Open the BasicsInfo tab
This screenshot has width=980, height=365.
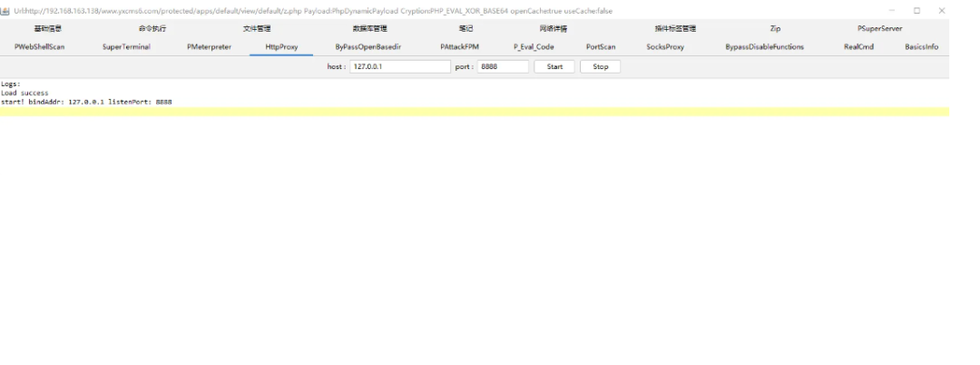[921, 47]
